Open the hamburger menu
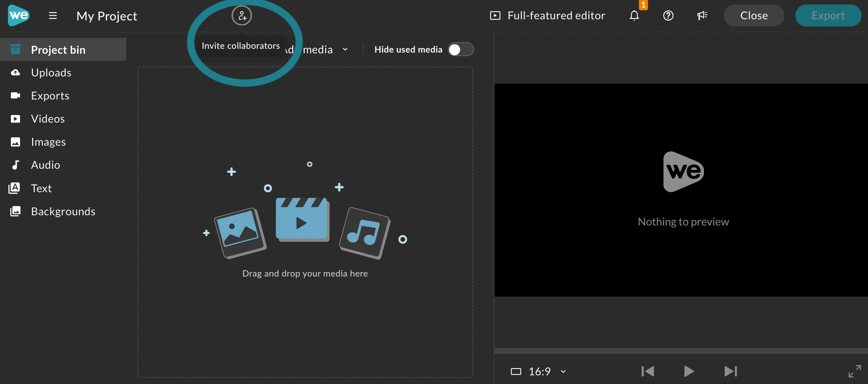868x384 pixels. click(53, 16)
